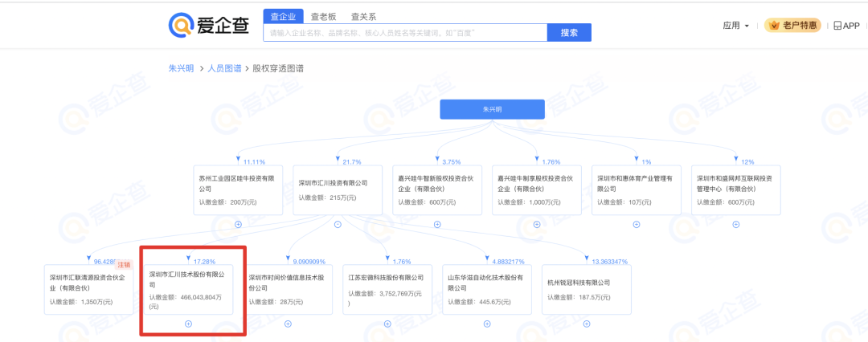
Task: Click the 9.090909% share percentage label
Action: click(309, 261)
